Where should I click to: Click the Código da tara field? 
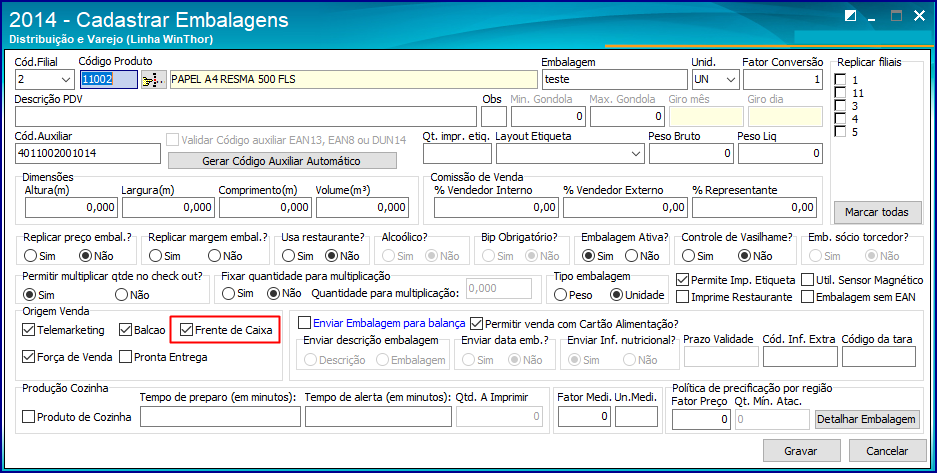[878, 357]
